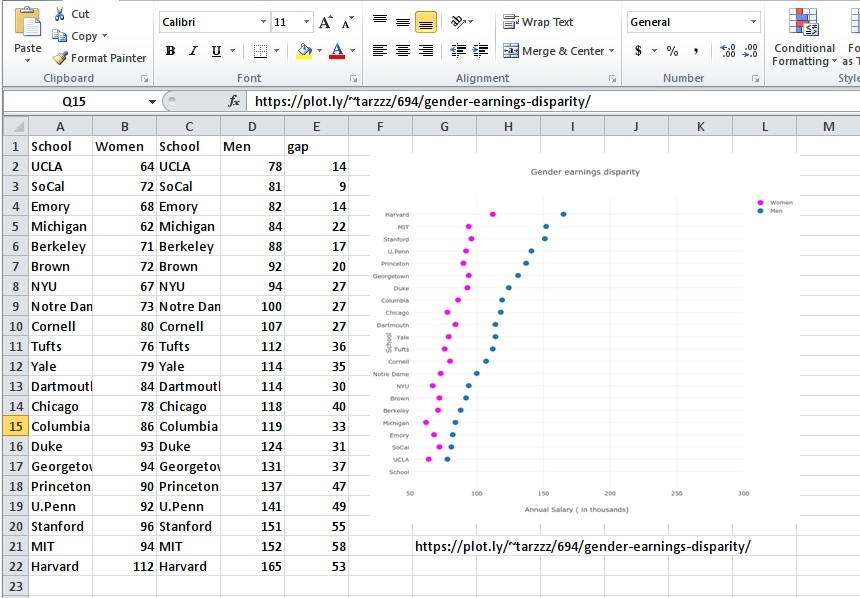The width and height of the screenshot is (860, 598).
Task: Click the Paste button
Action: click(x=27, y=36)
